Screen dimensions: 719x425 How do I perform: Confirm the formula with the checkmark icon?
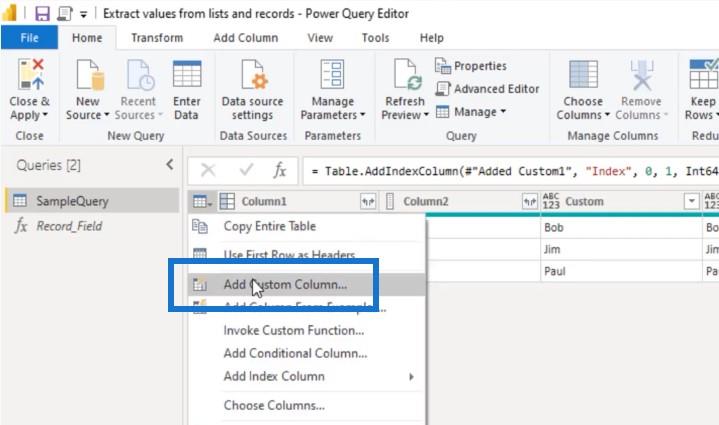tap(246, 171)
